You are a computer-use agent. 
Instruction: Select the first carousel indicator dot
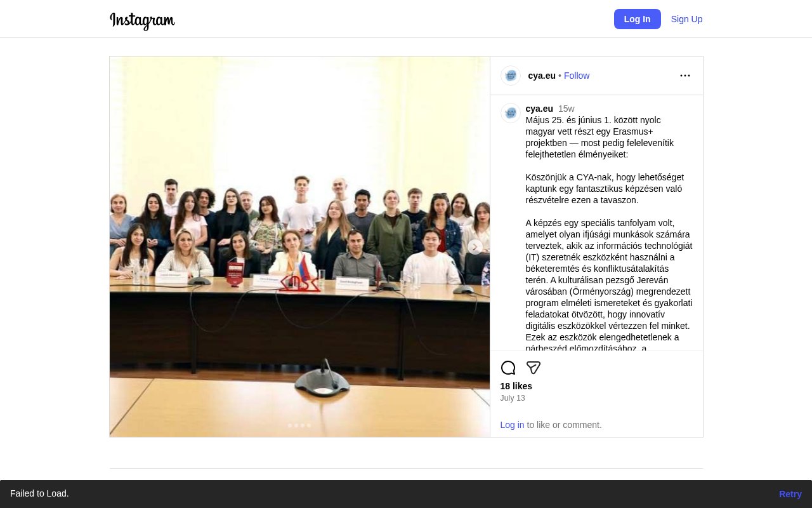[290, 425]
